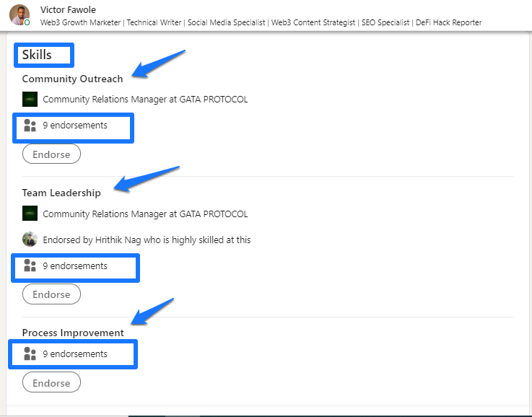The height and width of the screenshot is (417, 532).
Task: Open Victor Fawole name link
Action: [68, 9]
